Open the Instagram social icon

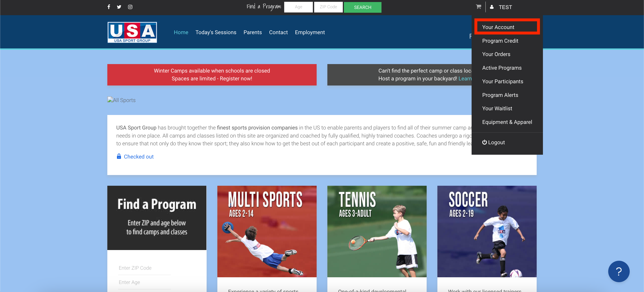[130, 7]
